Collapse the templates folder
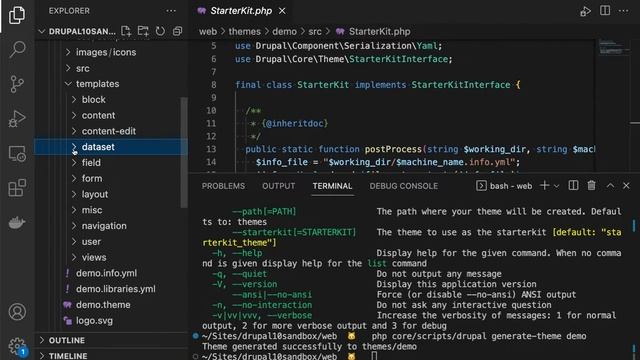Image resolution: width=640 pixels, height=360 pixels. pos(98,84)
